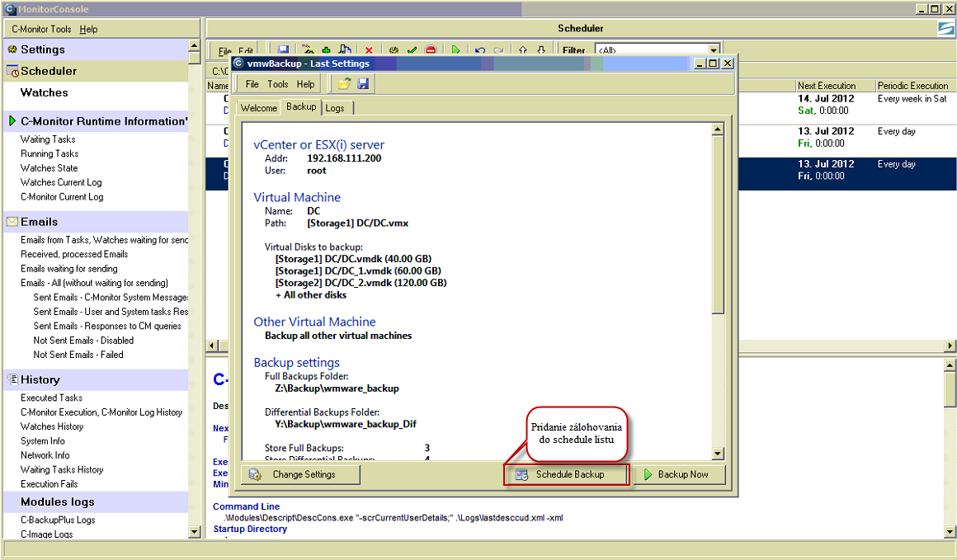Click the move down arrow in Scheduler toolbar

(540, 50)
